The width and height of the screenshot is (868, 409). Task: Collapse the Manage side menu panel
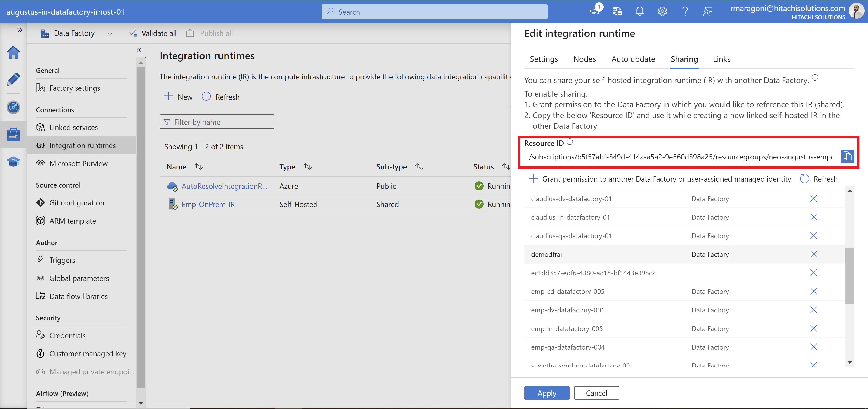tap(139, 50)
